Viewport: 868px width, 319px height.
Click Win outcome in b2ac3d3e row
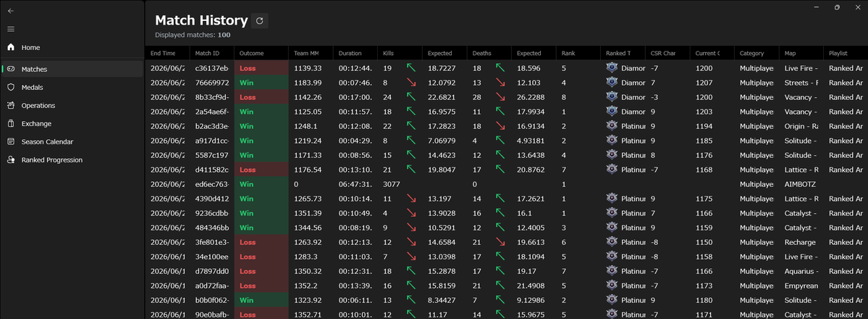(x=261, y=126)
